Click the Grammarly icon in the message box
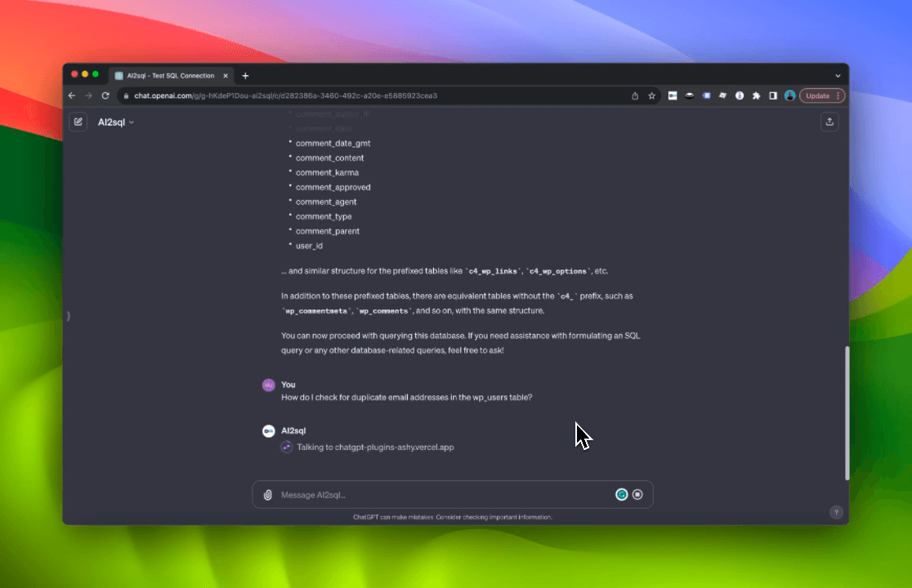This screenshot has width=912, height=588. pos(621,494)
